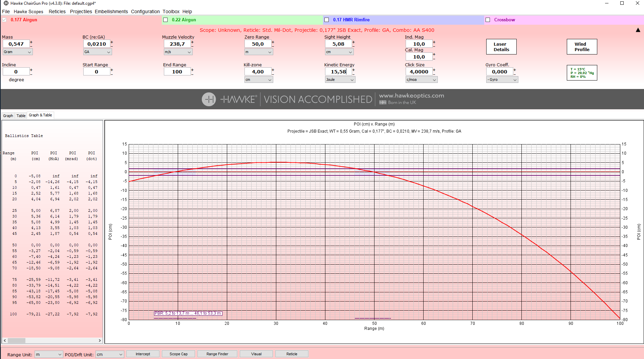Increase Zero Range using plus stepper

pyautogui.click(x=273, y=42)
